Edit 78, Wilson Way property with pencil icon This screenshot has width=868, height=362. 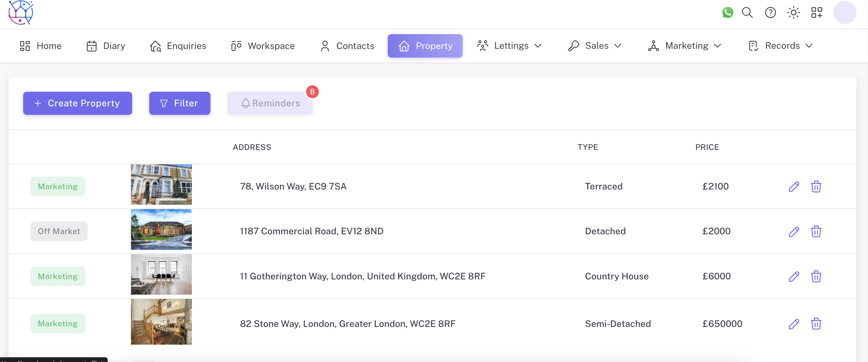pyautogui.click(x=794, y=186)
